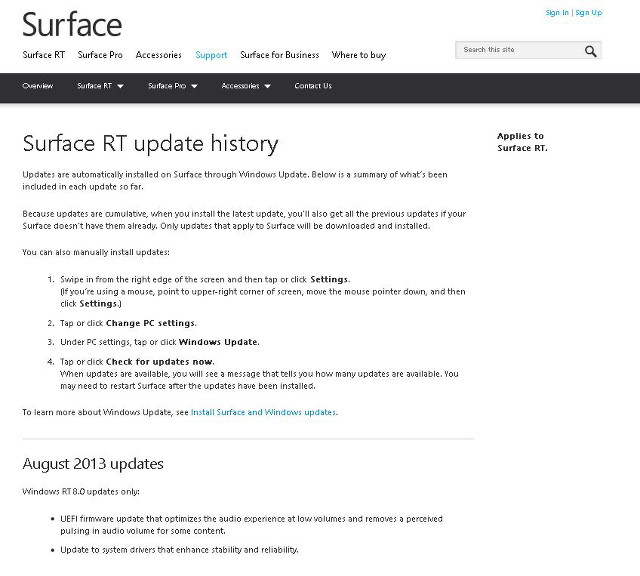The height and width of the screenshot is (576, 640).
Task: Open Surface for Business page
Action: (x=280, y=55)
